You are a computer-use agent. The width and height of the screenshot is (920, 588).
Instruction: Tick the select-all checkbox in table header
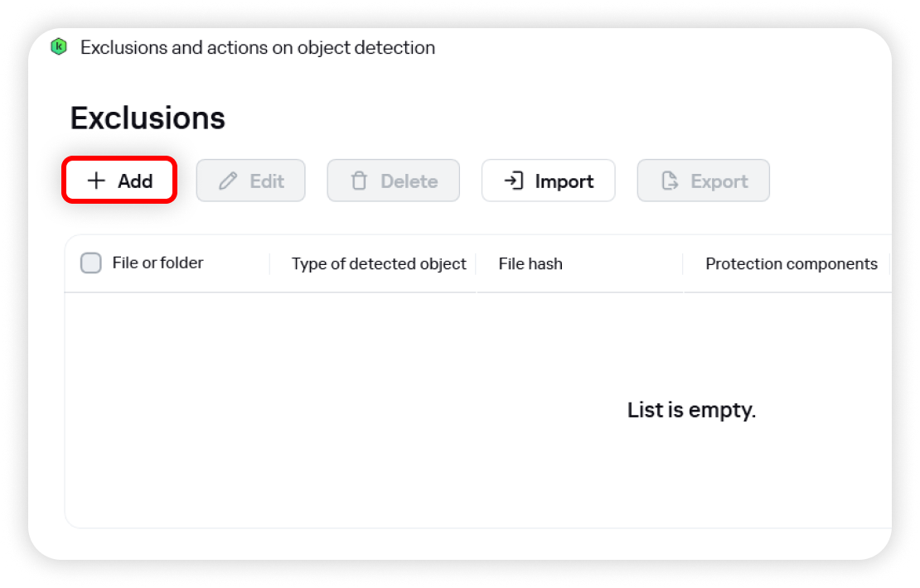90,263
